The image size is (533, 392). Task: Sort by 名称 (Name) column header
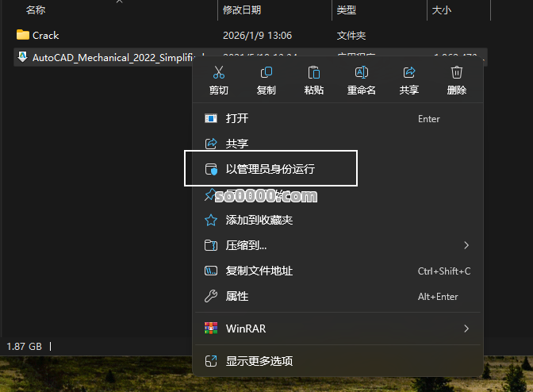click(36, 10)
